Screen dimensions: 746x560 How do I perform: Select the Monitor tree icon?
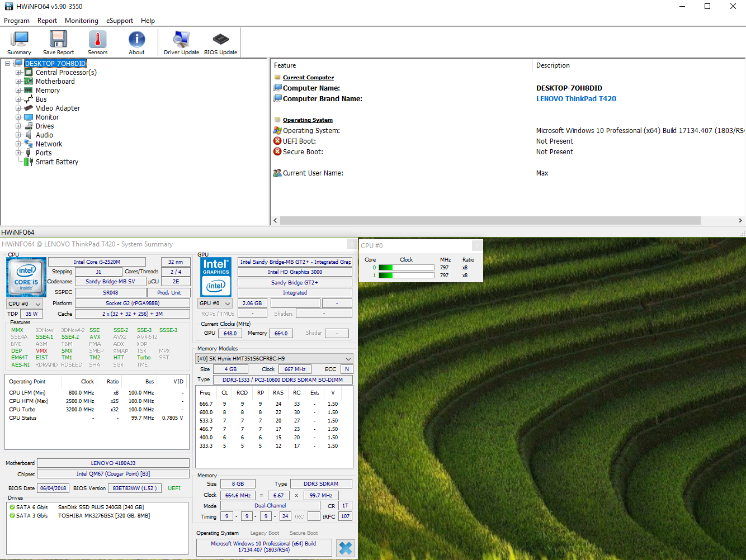coord(29,117)
